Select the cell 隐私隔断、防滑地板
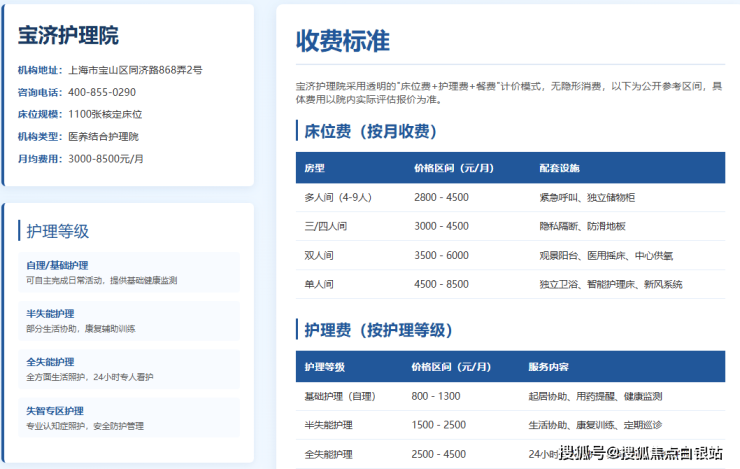740x469 pixels. point(582,226)
